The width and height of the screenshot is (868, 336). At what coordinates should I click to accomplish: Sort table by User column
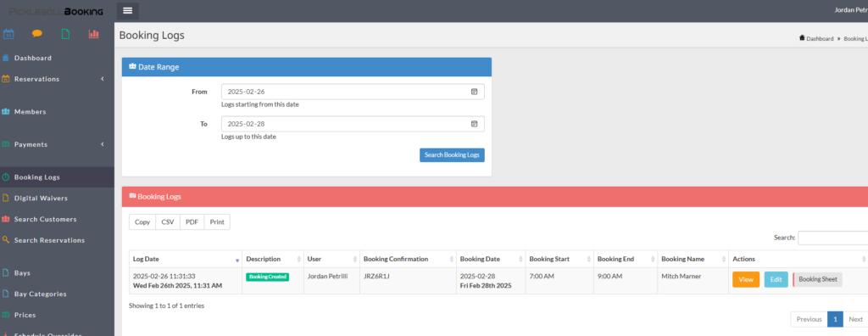(x=331, y=259)
